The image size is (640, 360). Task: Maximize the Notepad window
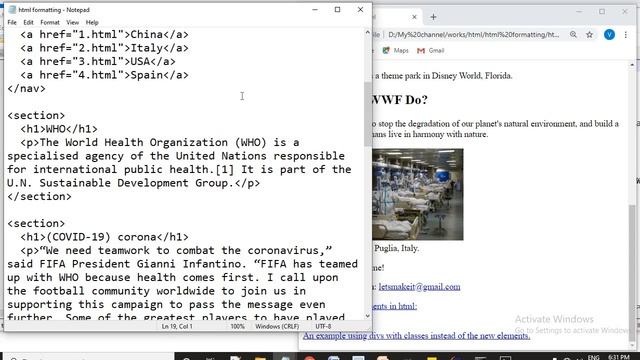coord(337,9)
